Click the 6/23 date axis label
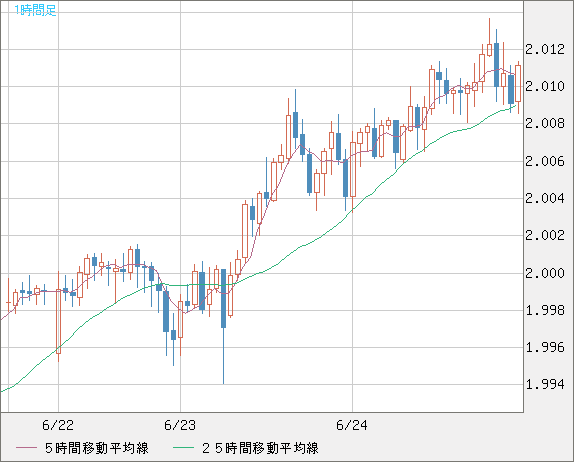The width and height of the screenshot is (574, 462). click(x=180, y=425)
